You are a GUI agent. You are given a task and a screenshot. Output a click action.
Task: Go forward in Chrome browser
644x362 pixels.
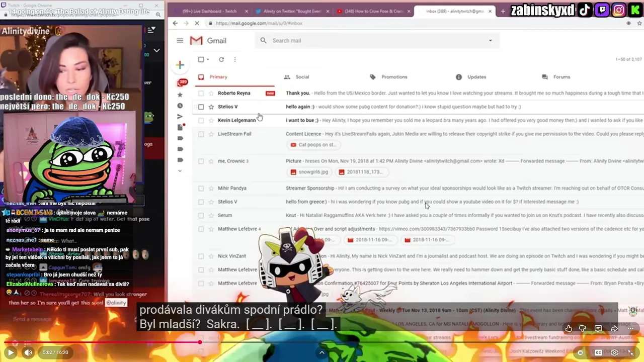186,23
